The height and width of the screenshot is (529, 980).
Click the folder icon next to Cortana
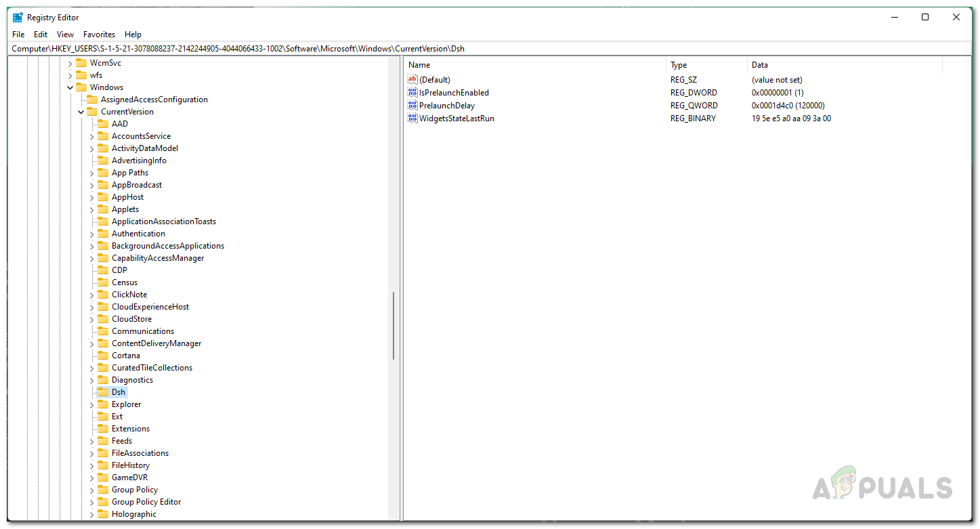point(103,356)
